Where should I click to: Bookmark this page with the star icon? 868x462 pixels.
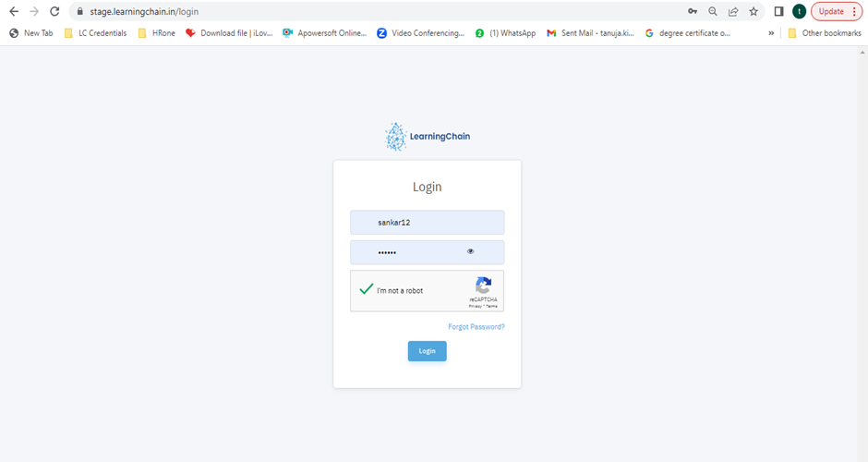click(753, 12)
